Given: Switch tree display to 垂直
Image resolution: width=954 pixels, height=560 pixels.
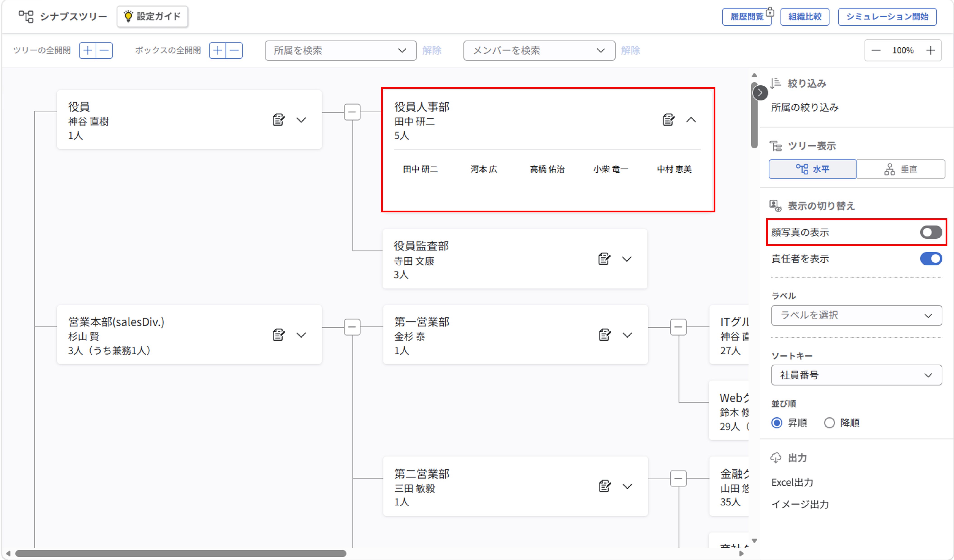Looking at the screenshot, I should [901, 169].
